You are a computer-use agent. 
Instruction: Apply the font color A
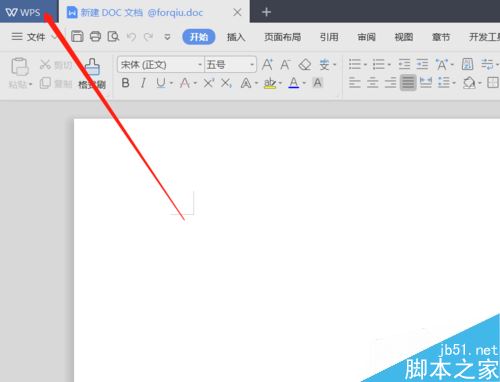tap(294, 83)
